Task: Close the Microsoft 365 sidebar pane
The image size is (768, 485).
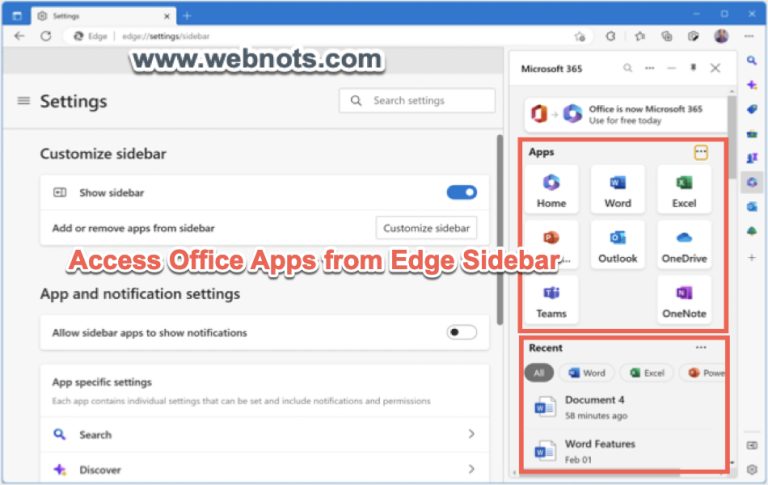Action: [715, 68]
